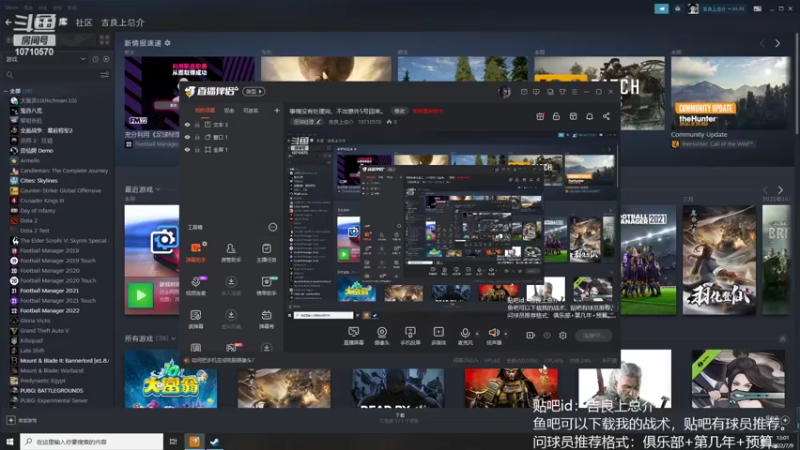Open notification bell in streaming window
This screenshot has height=450, width=800.
[589, 116]
